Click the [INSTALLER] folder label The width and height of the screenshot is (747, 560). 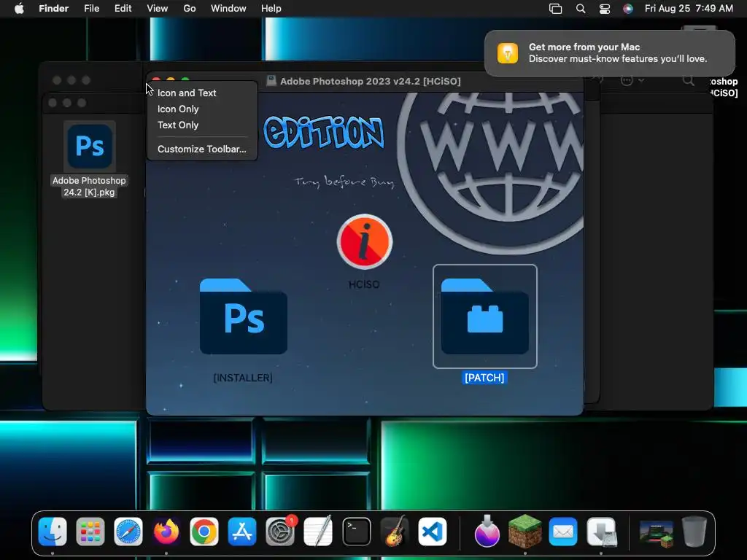click(x=243, y=378)
